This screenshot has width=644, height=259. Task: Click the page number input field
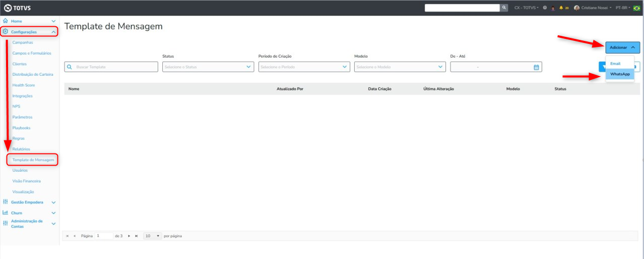104,236
